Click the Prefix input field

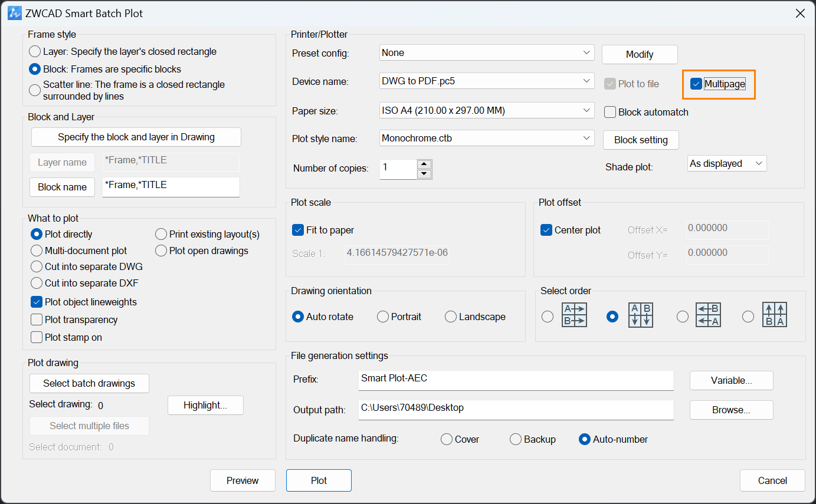click(516, 380)
